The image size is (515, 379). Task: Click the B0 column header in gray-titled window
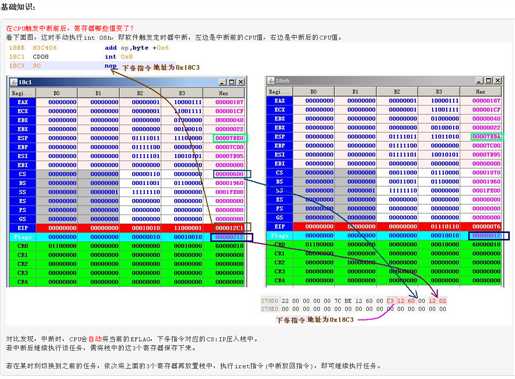[314, 91]
